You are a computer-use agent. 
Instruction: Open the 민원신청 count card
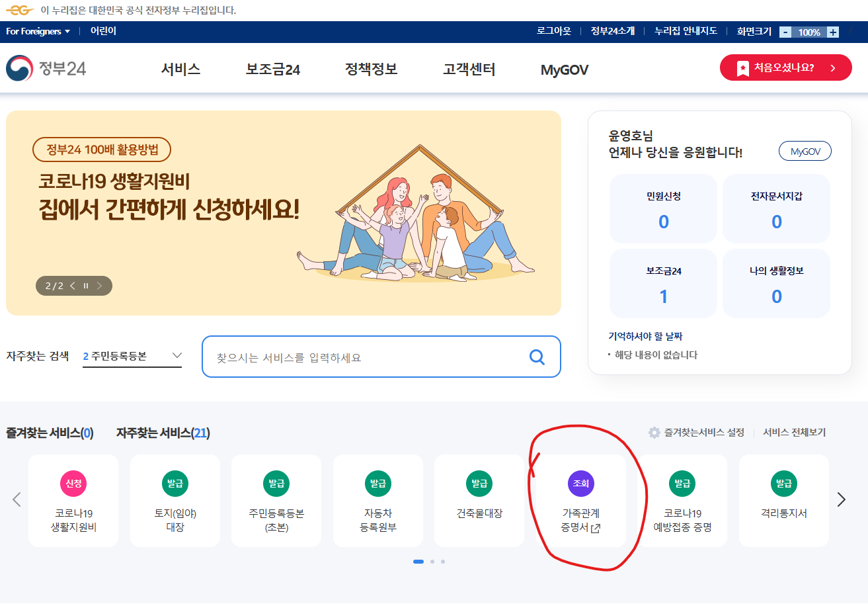tap(663, 209)
